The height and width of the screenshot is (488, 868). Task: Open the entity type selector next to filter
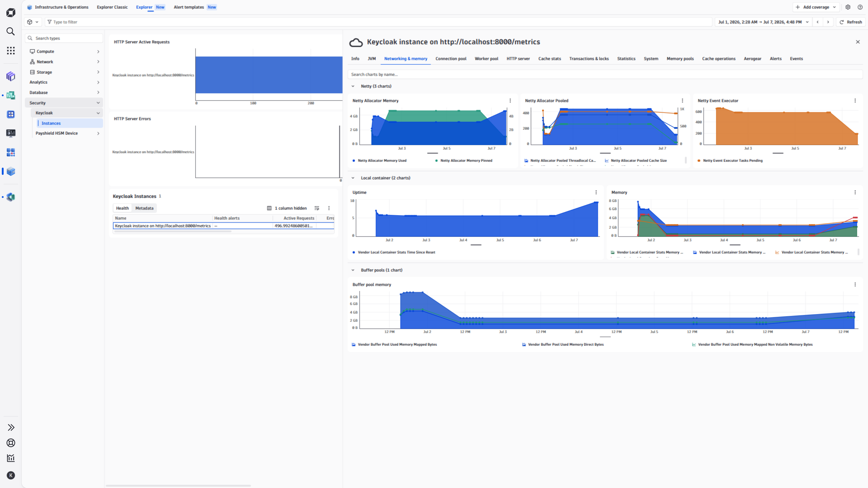pos(33,22)
